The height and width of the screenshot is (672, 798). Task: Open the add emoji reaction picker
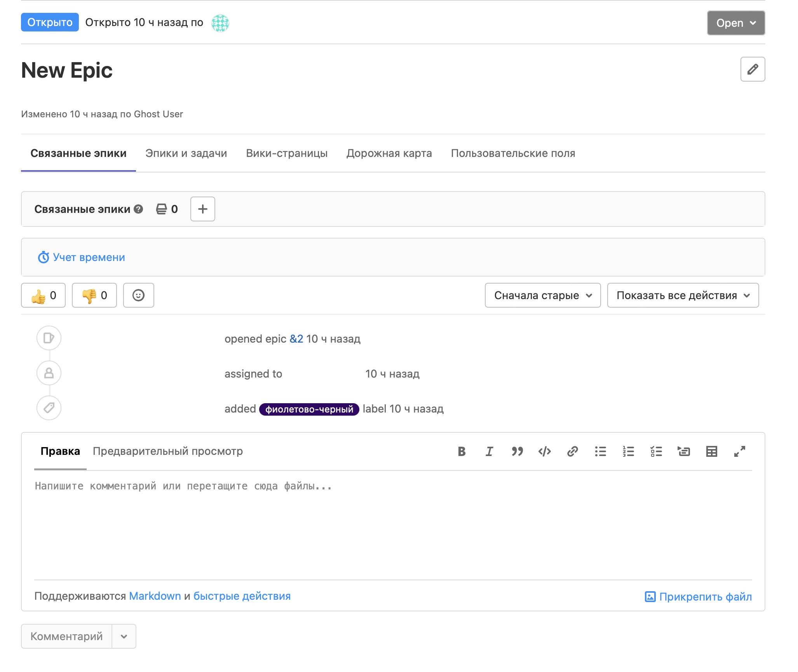point(138,296)
